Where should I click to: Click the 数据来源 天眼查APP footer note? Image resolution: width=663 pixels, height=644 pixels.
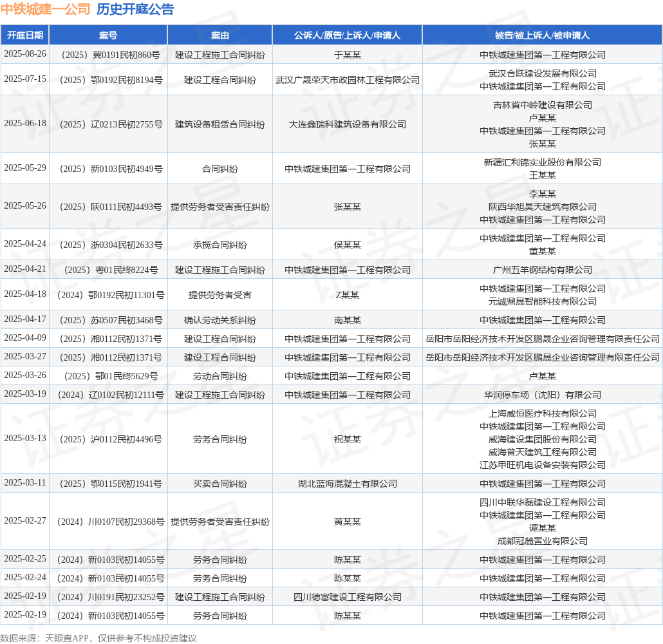(x=98, y=638)
